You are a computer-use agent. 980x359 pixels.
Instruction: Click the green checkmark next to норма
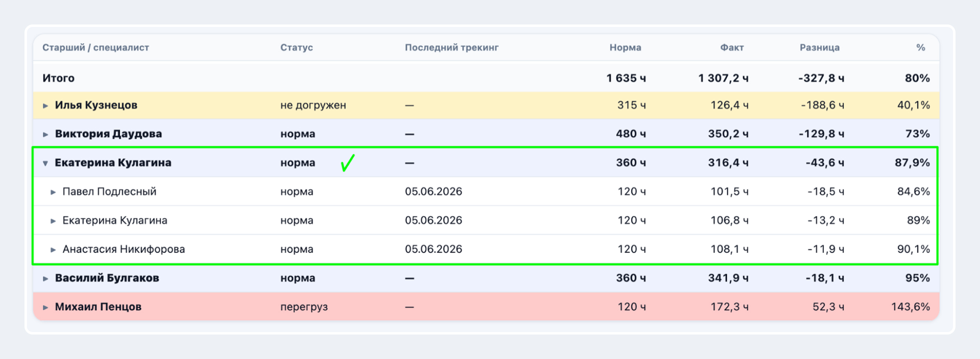point(348,163)
